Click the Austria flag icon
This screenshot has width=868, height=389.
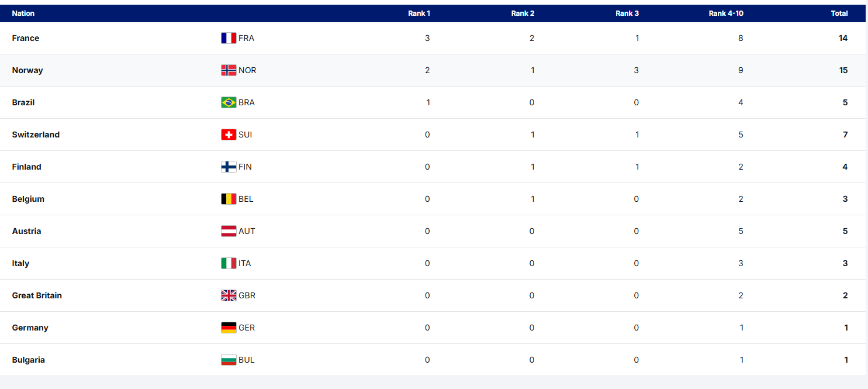229,231
